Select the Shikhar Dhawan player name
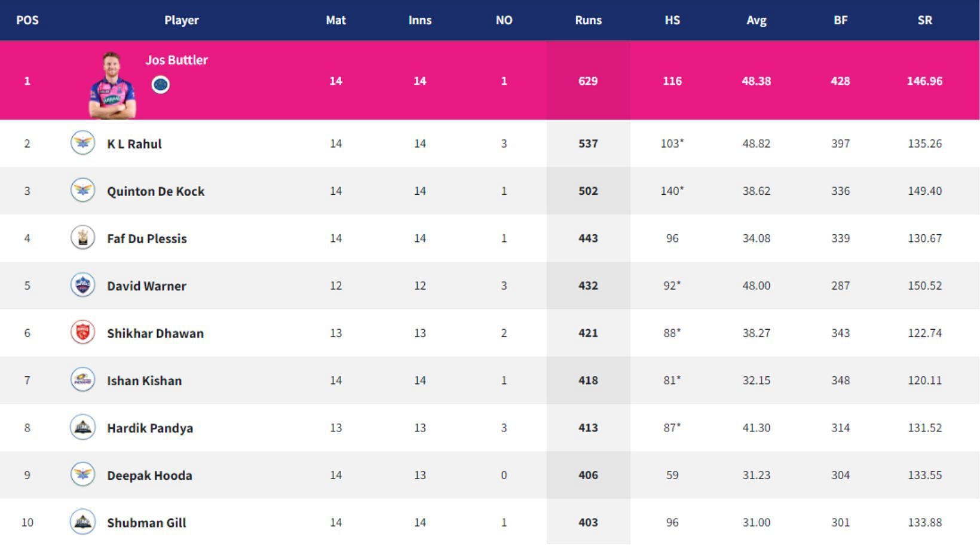This screenshot has height=552, width=980. tap(155, 333)
